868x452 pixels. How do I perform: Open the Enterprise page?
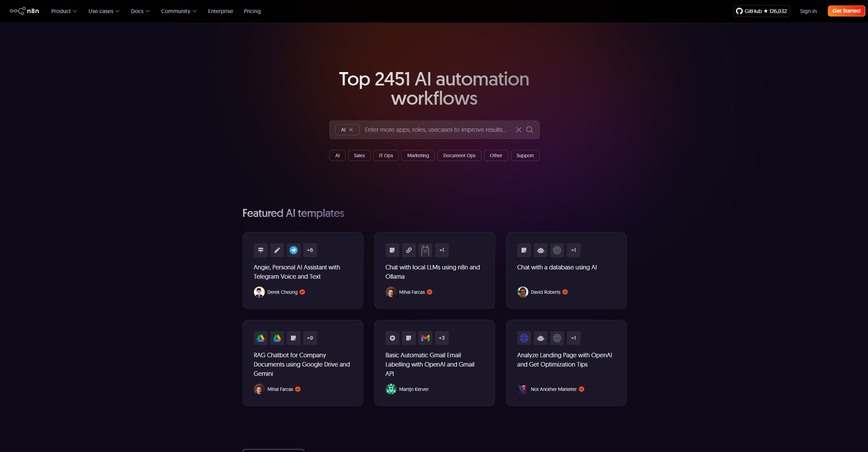pos(221,11)
